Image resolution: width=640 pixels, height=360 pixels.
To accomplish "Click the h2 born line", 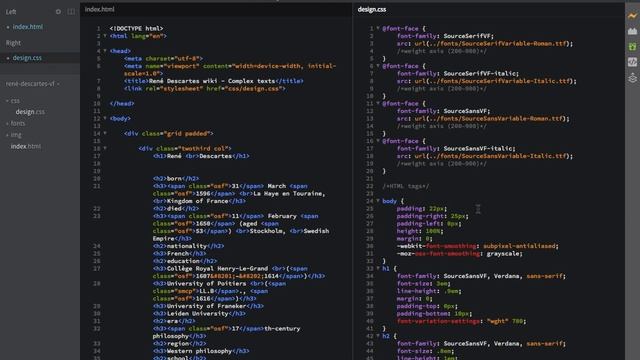I will pyautogui.click(x=176, y=178).
